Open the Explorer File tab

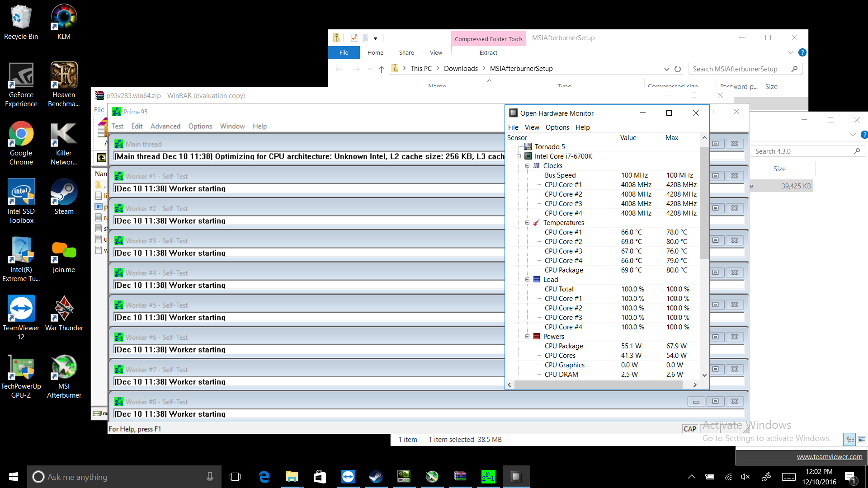[344, 52]
